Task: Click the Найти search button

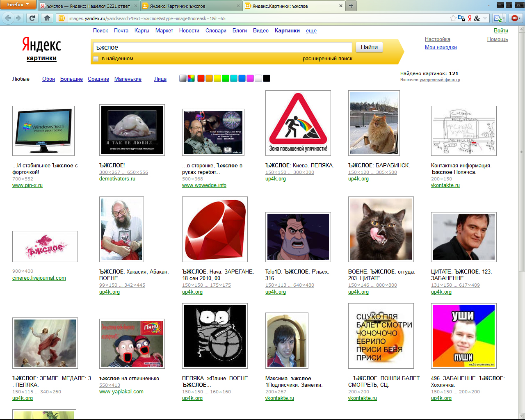Action: pyautogui.click(x=369, y=47)
